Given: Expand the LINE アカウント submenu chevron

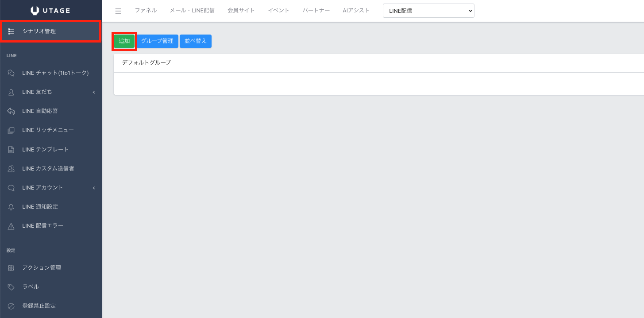Looking at the screenshot, I should point(94,188).
